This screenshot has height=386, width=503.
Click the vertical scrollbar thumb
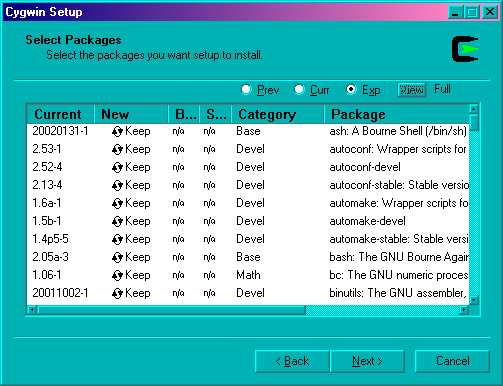[474, 122]
